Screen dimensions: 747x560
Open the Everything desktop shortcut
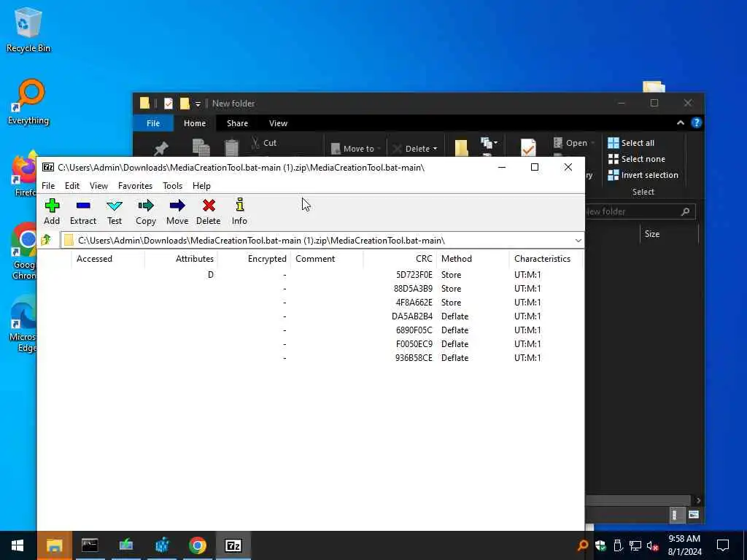pos(28,102)
